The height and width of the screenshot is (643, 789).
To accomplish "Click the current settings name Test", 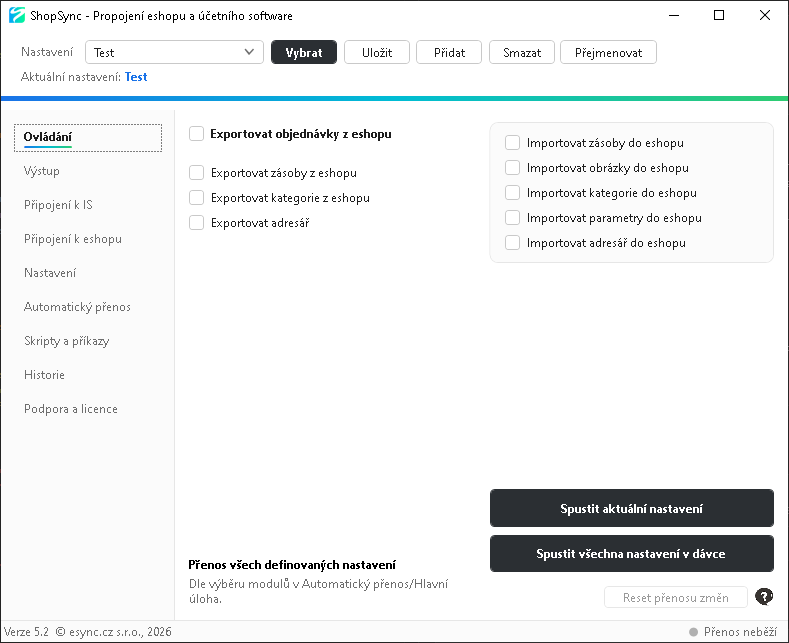I will pos(136,77).
